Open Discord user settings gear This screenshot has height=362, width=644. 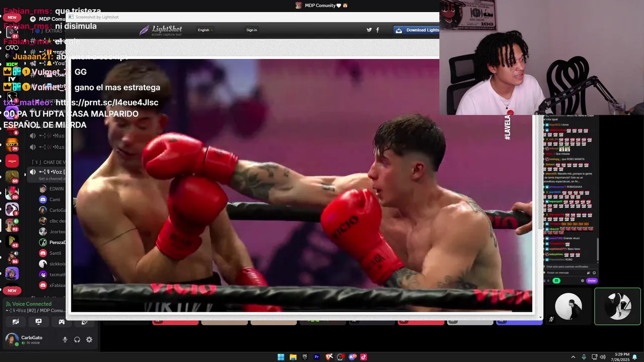click(89, 340)
